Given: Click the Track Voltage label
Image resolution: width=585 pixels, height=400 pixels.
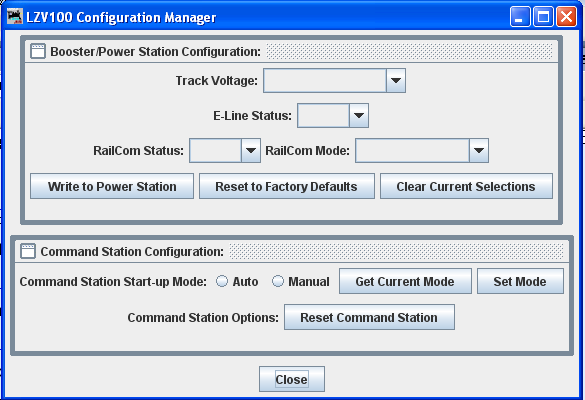Looking at the screenshot, I should 216,81.
